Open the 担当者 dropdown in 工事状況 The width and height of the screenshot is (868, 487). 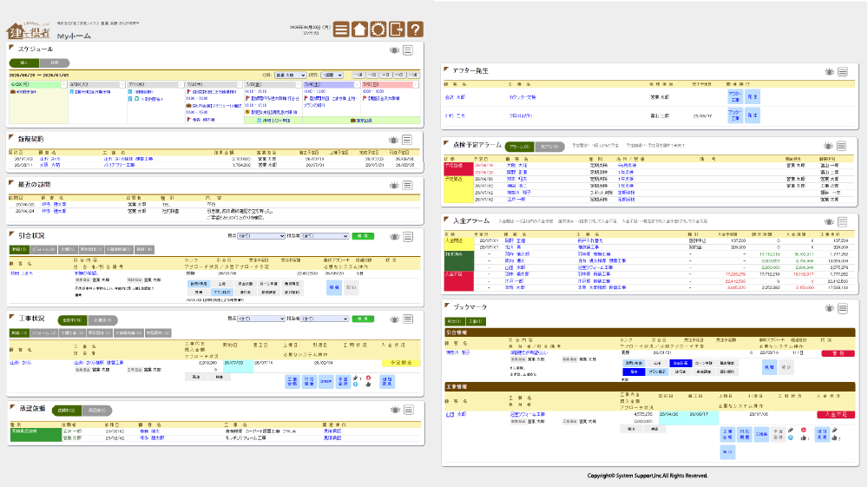pyautogui.click(x=325, y=319)
